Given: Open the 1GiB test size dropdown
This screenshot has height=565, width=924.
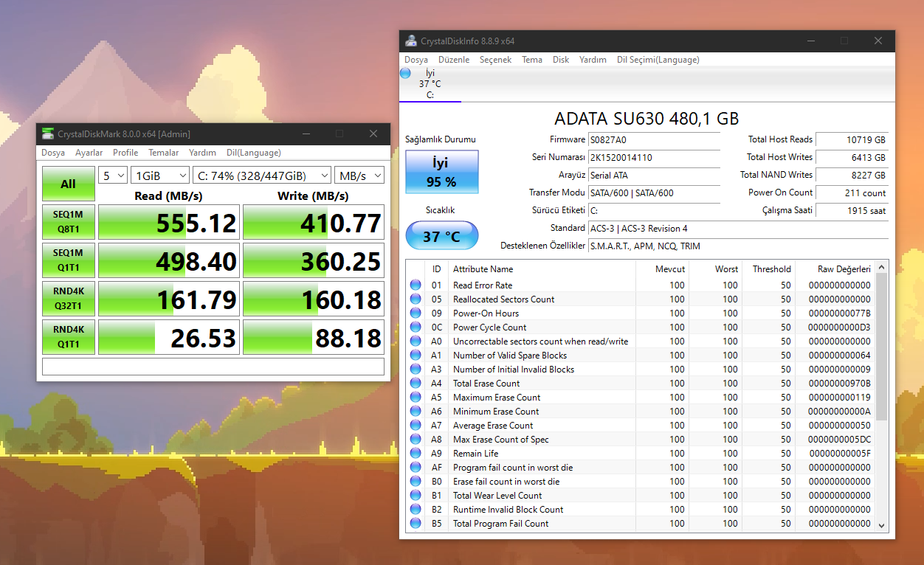Looking at the screenshot, I should pyautogui.click(x=159, y=175).
